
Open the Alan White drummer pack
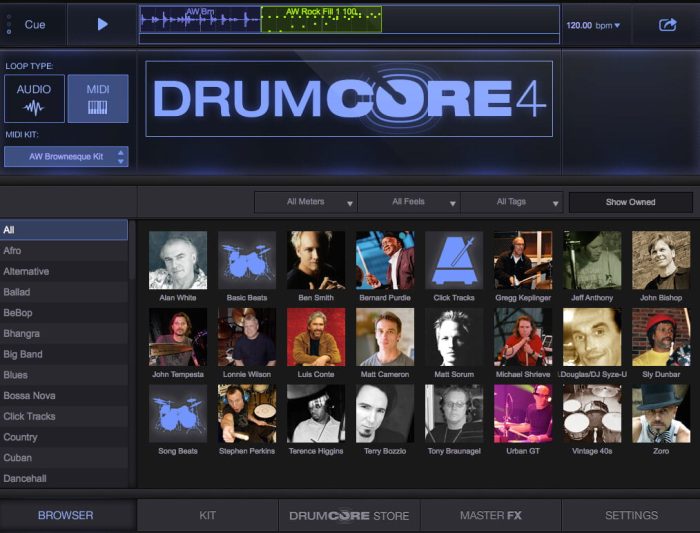[178, 260]
